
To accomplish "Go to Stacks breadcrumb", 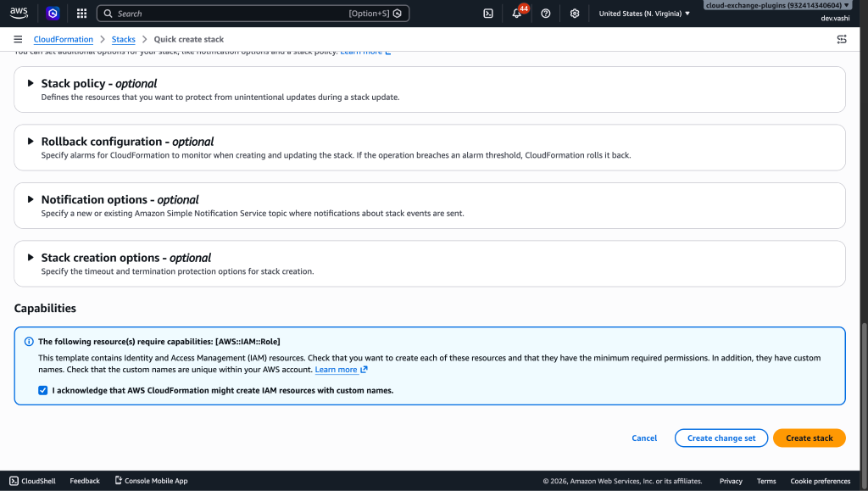I will (124, 39).
